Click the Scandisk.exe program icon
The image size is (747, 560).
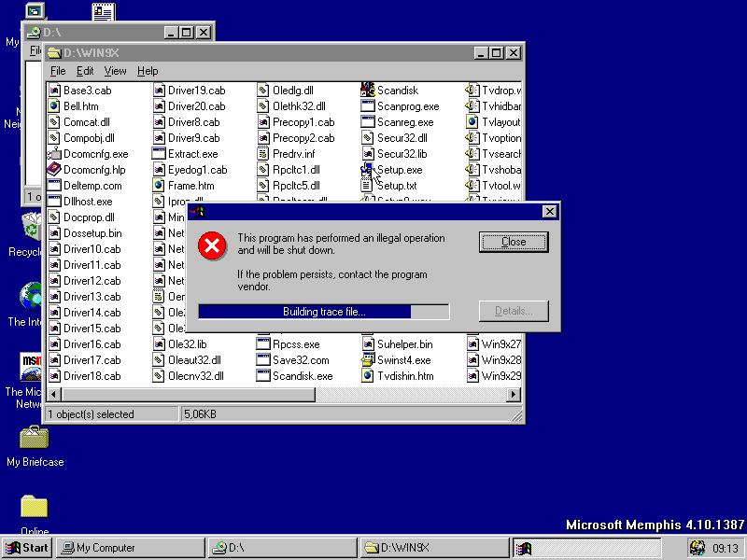[263, 376]
